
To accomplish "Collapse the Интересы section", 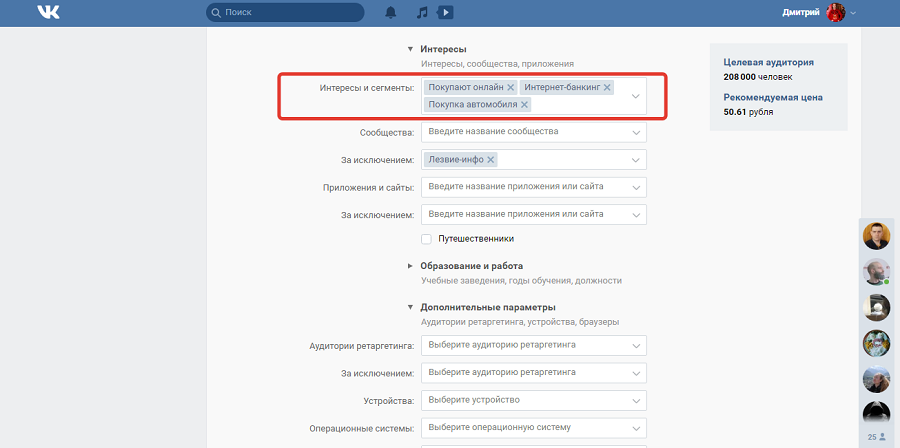I will pos(410,49).
